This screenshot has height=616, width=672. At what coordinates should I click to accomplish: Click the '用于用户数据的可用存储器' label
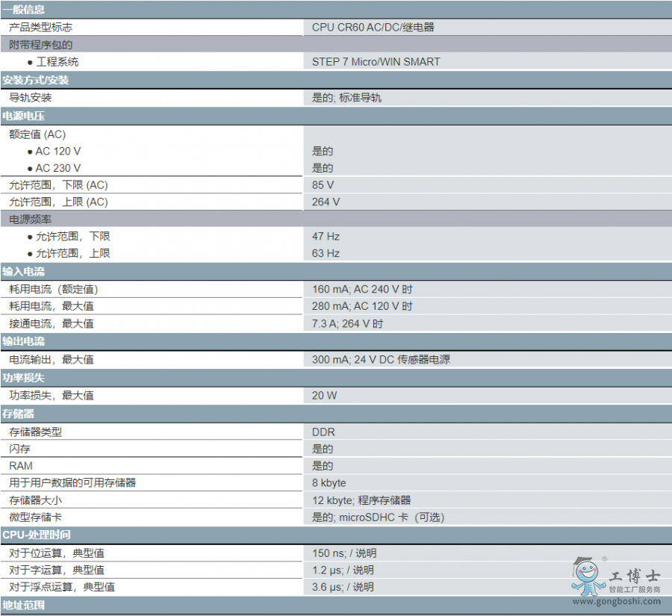[72, 482]
